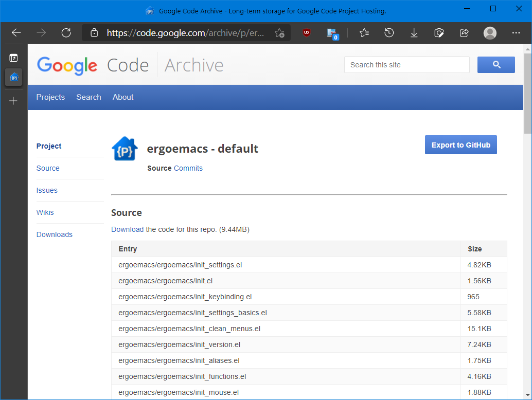Add this page to favorites star
This screenshot has height=400, width=532.
click(279, 33)
